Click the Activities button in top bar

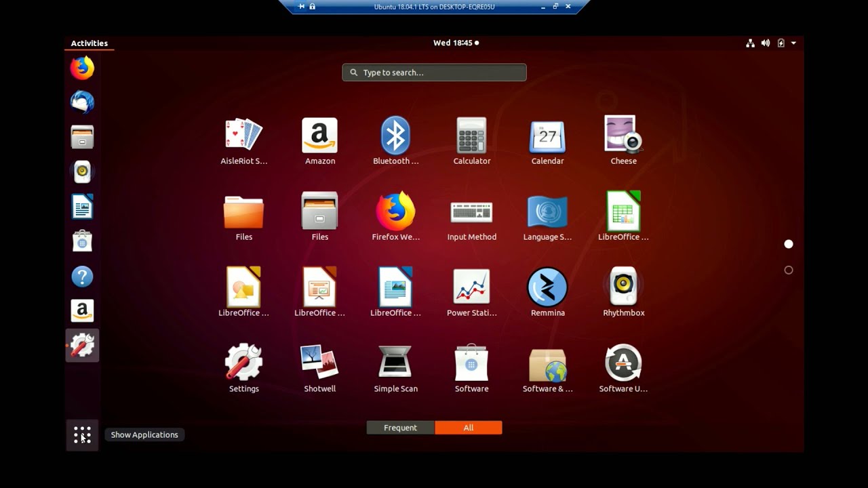pos(90,43)
